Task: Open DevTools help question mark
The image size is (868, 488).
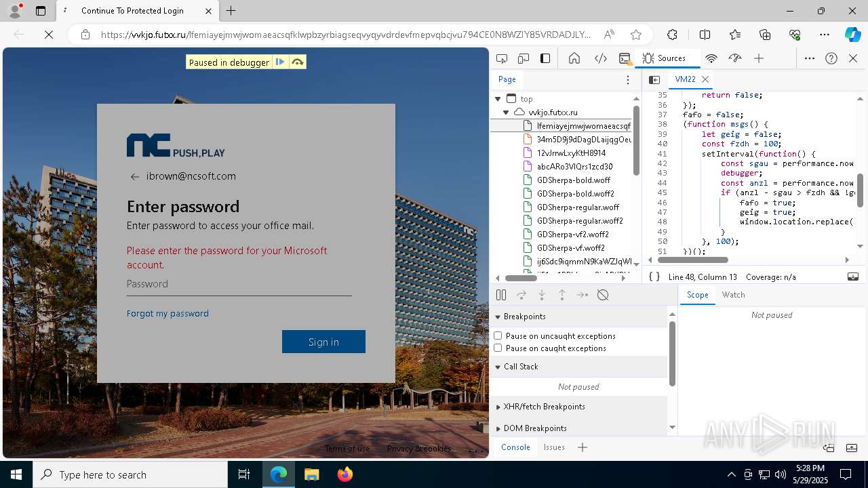Action: coord(831,58)
